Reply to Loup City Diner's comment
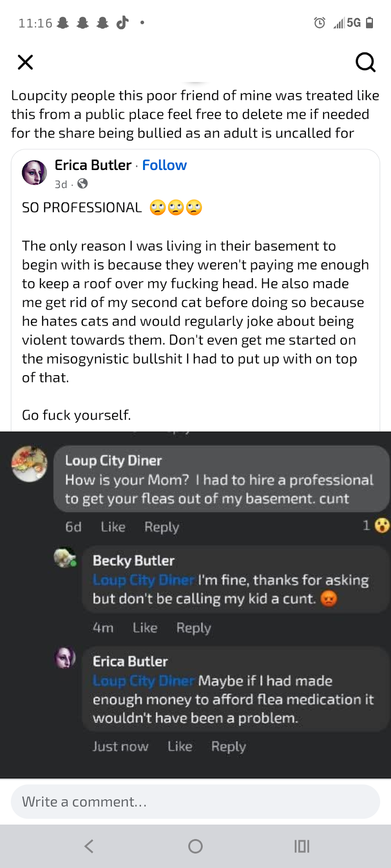This screenshot has height=868, width=391. (x=162, y=527)
